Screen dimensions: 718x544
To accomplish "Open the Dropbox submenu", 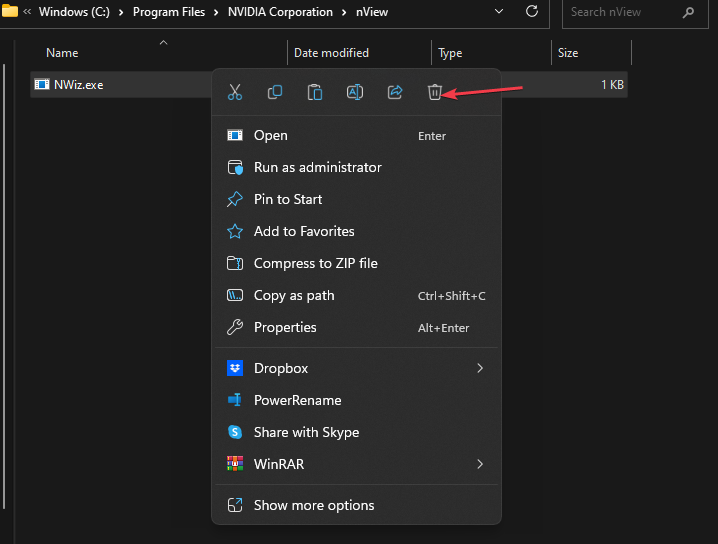I will 356,368.
